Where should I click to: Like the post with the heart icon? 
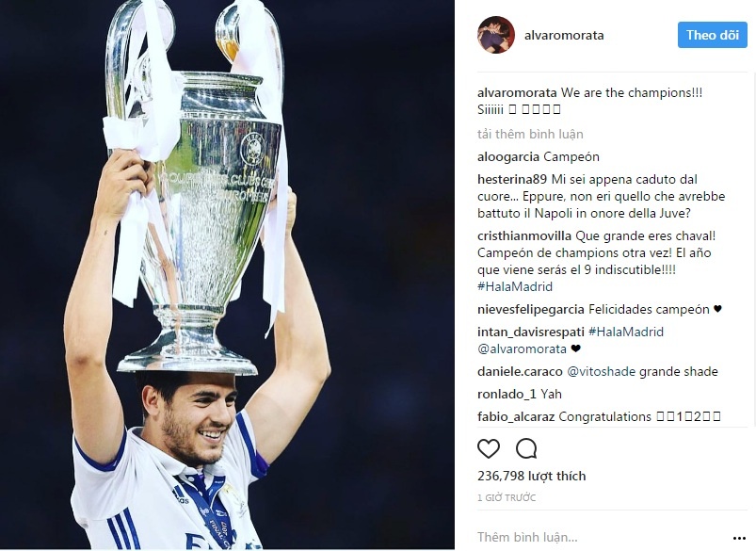point(489,448)
